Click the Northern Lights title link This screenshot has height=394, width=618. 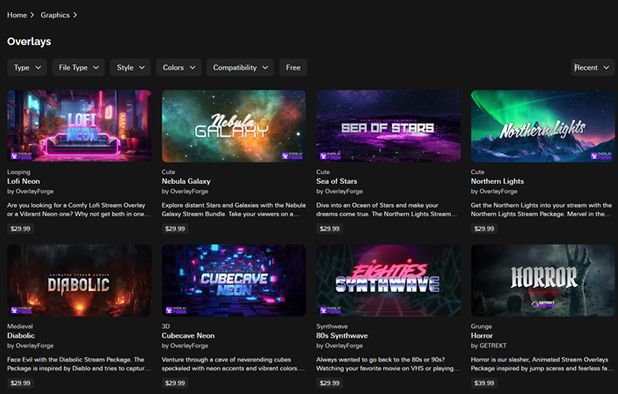point(497,181)
